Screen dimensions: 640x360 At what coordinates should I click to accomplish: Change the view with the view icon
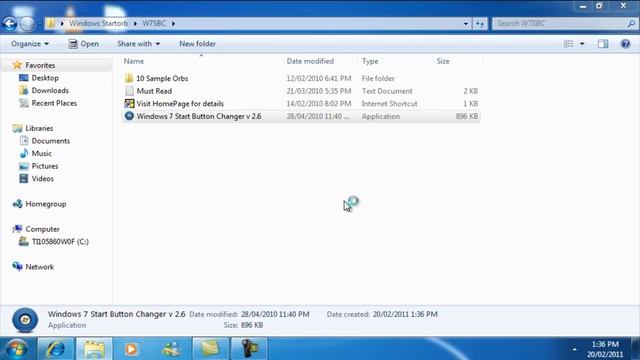click(568, 44)
